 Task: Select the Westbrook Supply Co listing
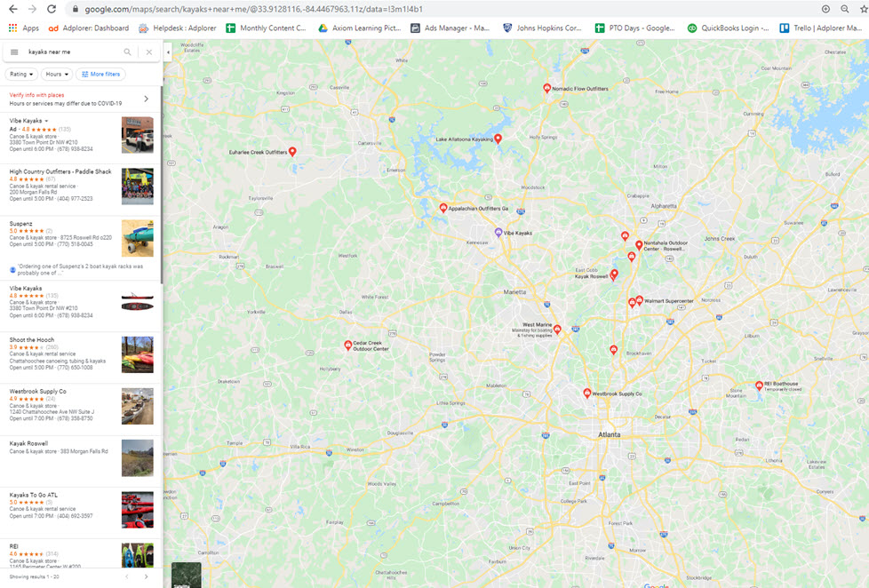coord(37,392)
